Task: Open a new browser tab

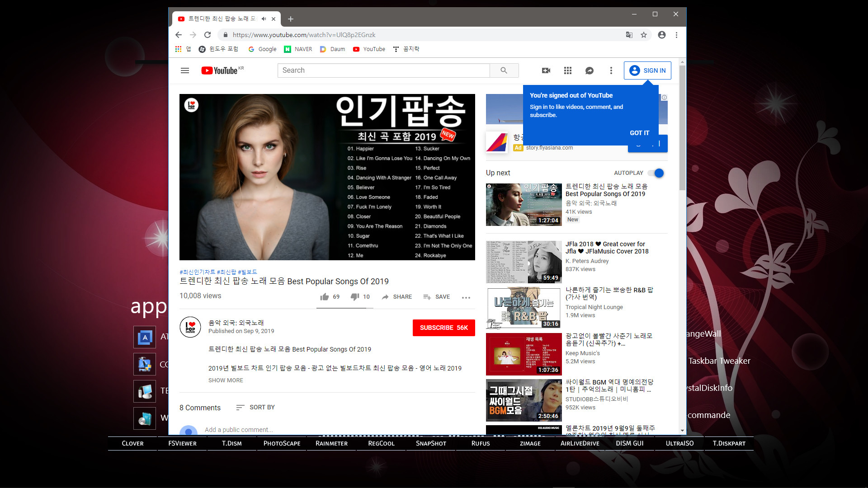Action: (291, 19)
